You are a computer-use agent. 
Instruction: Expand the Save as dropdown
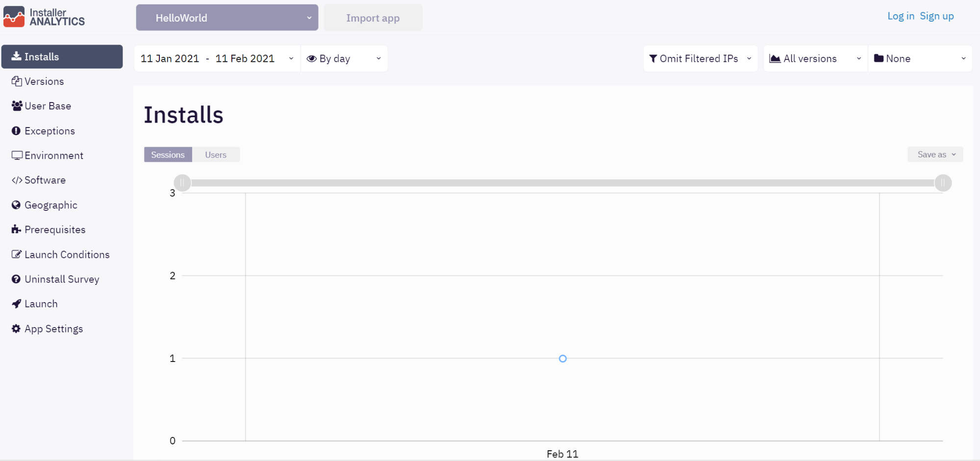935,154
